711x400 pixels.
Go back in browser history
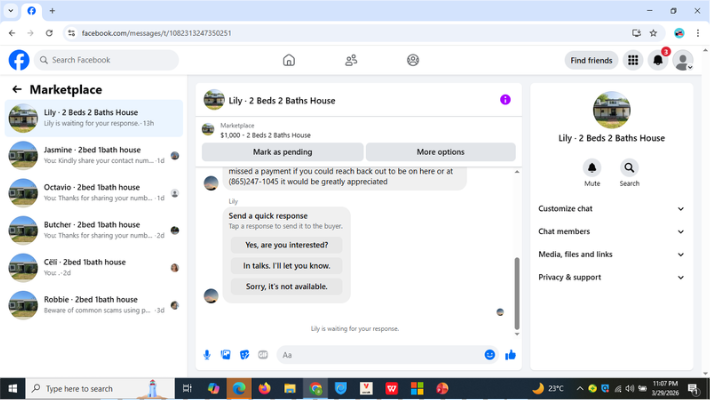click(12, 33)
